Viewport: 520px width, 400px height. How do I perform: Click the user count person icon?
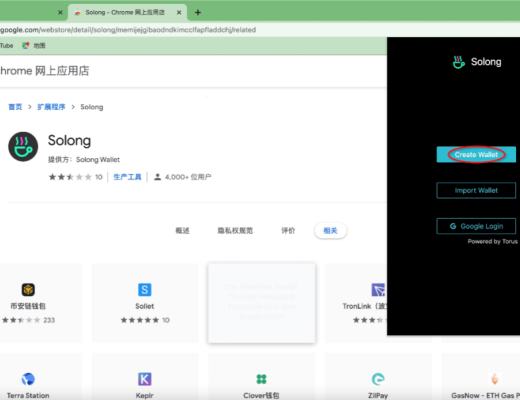[157, 177]
